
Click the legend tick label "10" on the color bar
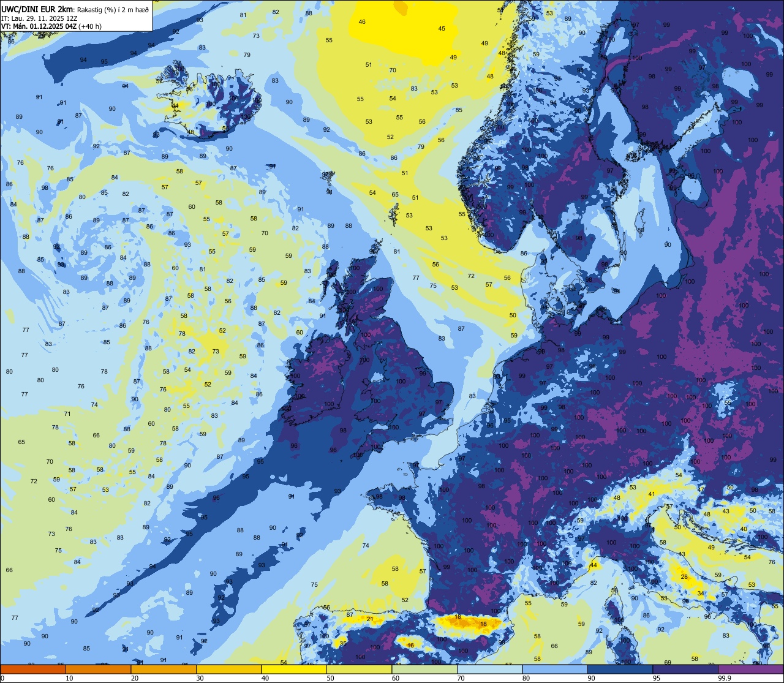69,678
